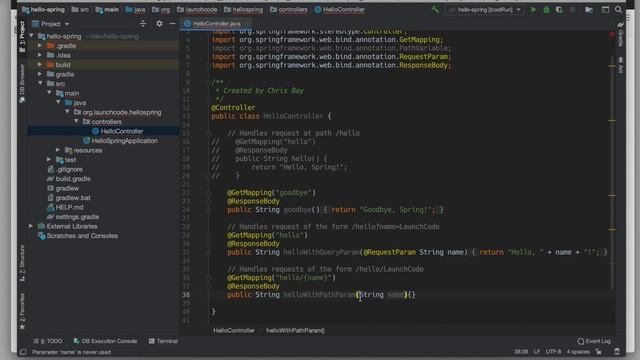Open the Favorites side tool window
The image size is (640, 360).
[22, 311]
